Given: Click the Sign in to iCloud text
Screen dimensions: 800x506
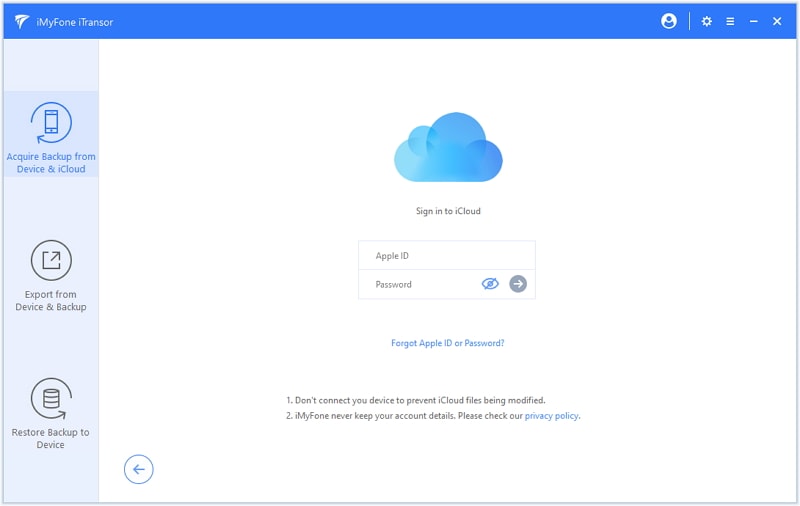Looking at the screenshot, I should (448, 211).
